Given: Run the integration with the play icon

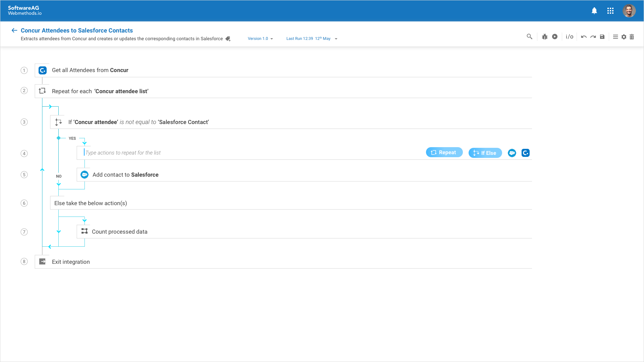Looking at the screenshot, I should (x=555, y=37).
